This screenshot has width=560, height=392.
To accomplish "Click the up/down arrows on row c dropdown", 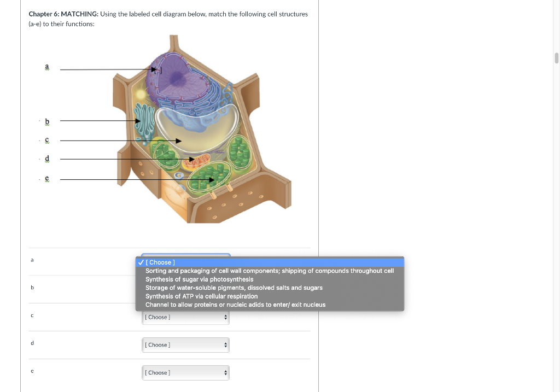I will click(x=224, y=317).
